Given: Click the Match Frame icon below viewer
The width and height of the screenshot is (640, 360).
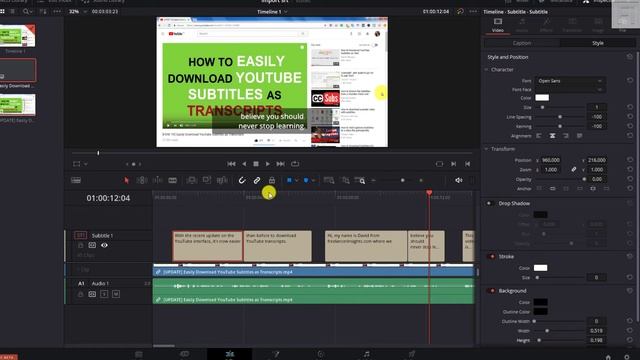Looking at the screenshot, I should [439, 164].
